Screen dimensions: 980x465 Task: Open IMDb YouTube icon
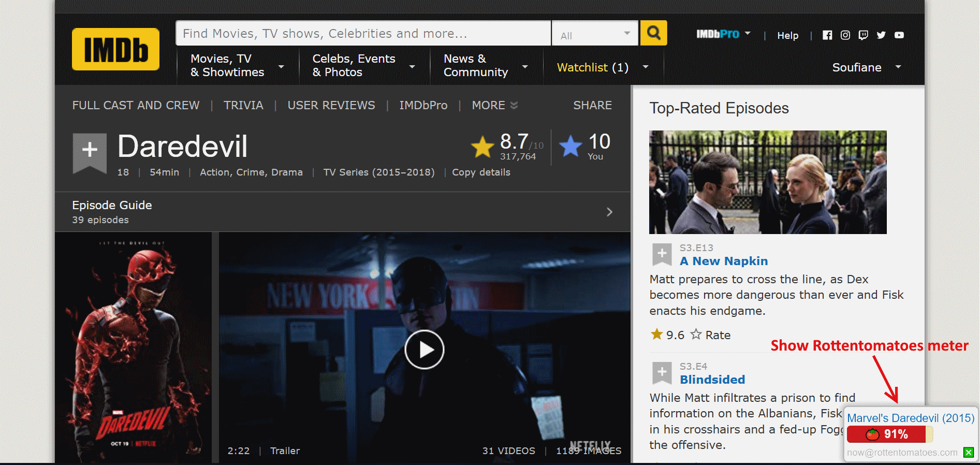click(899, 35)
